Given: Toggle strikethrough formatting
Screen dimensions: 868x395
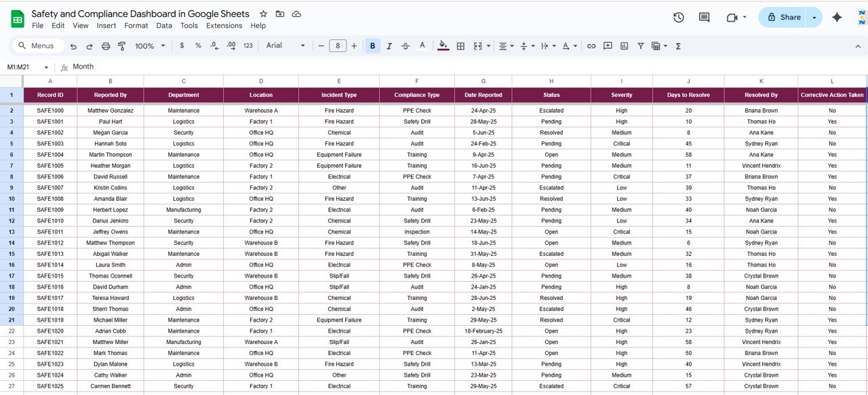Looking at the screenshot, I should 406,46.
